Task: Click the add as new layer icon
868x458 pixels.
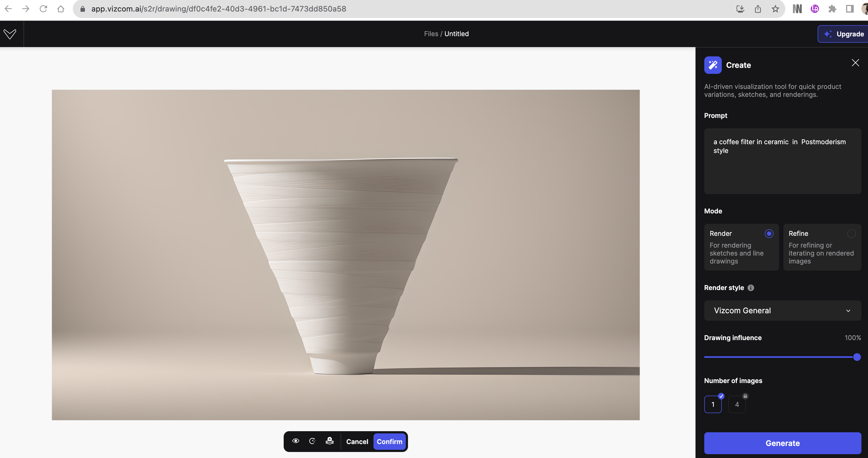Action: pos(330,441)
